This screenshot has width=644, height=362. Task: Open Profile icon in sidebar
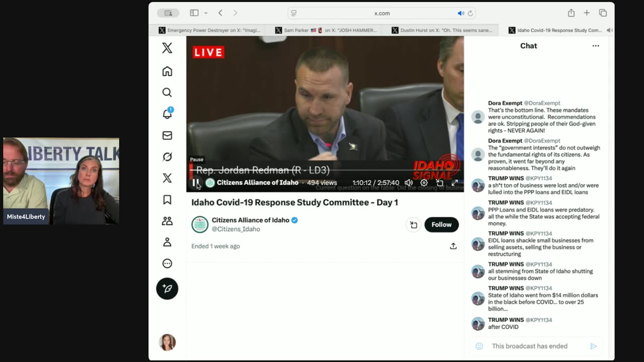coord(167,242)
